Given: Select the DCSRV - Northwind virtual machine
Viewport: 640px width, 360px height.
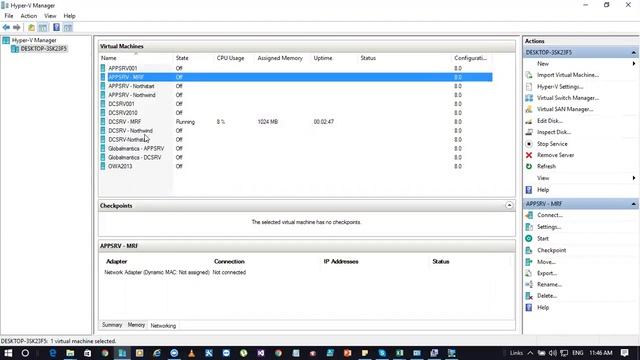Looking at the screenshot, I should point(130,131).
